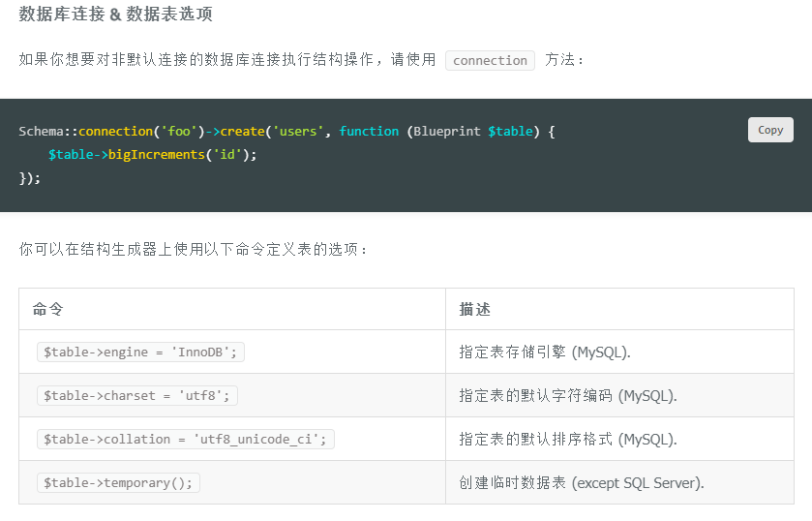Click the 描述 table column header
The height and width of the screenshot is (521, 812).
(x=475, y=309)
